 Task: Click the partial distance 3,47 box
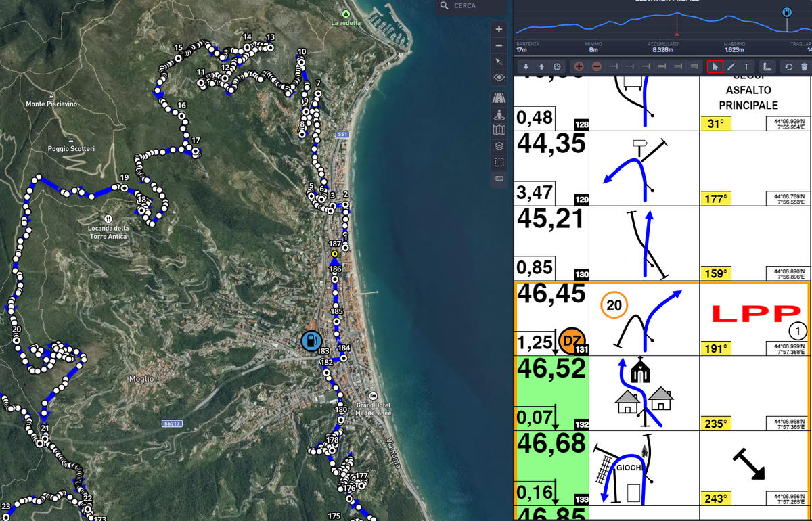535,194
